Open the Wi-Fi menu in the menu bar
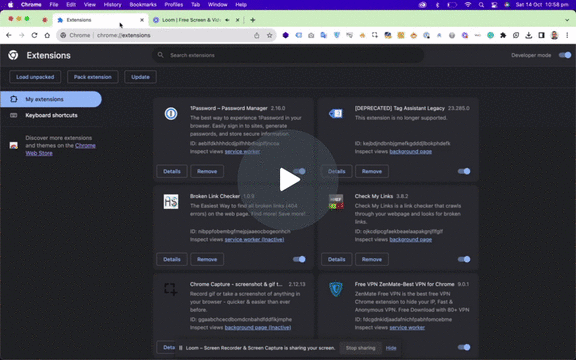576x360 pixels. [x=468, y=5]
